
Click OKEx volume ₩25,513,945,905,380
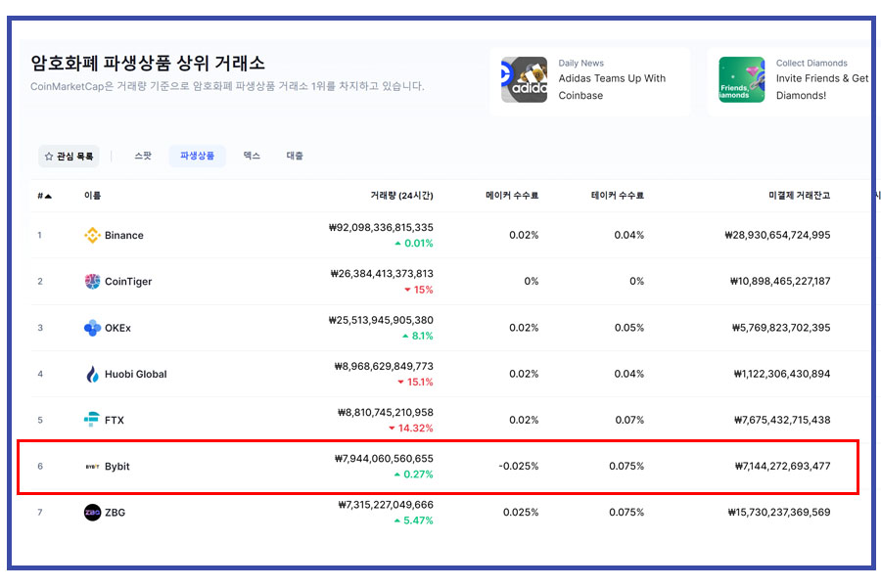(x=381, y=320)
